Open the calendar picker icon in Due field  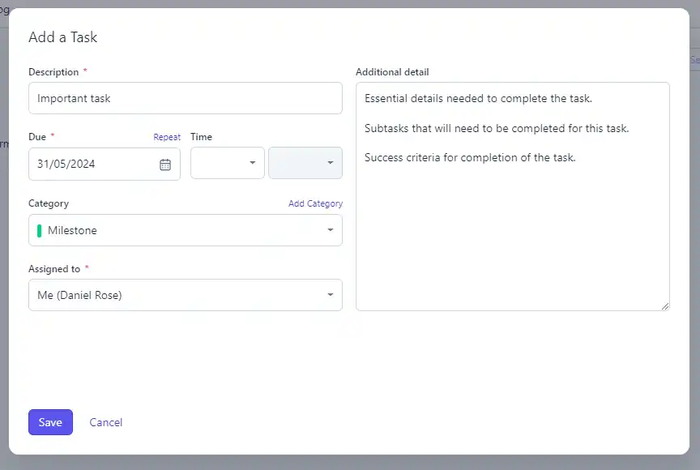(165, 164)
